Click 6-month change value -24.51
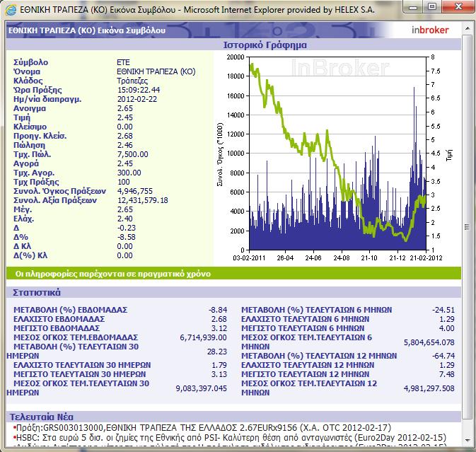This screenshot has height=452, width=476. 443,310
